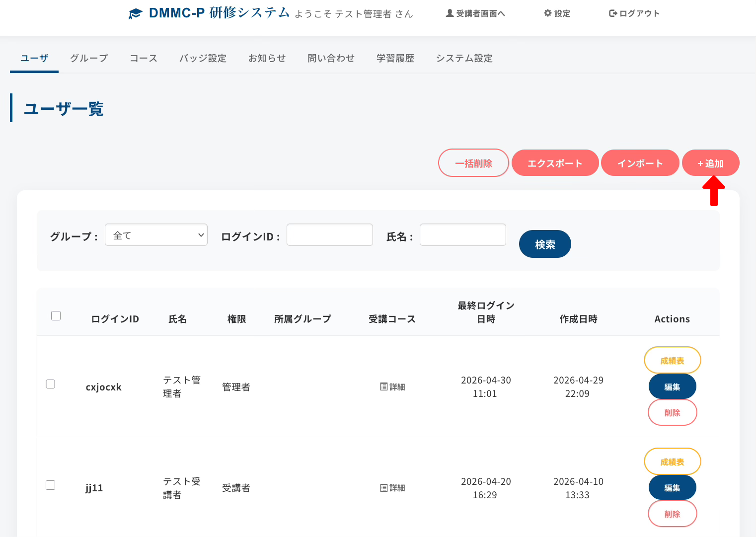Click the インポート button
Screen dimensions: 756x537
(640, 163)
